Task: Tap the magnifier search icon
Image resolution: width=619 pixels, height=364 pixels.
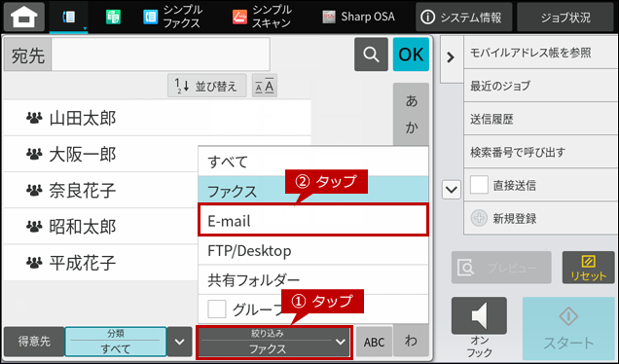Action: point(371,55)
